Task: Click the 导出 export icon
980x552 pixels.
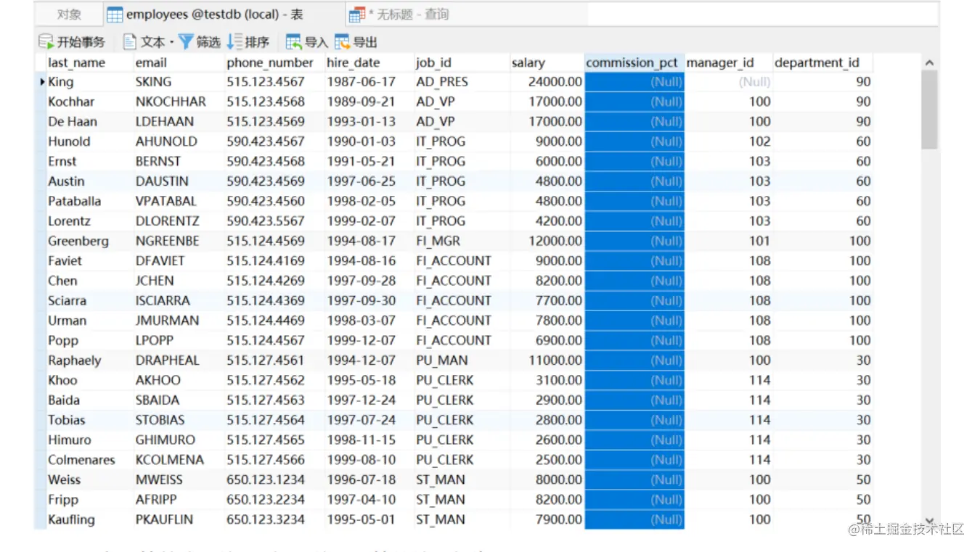Action: coord(342,41)
